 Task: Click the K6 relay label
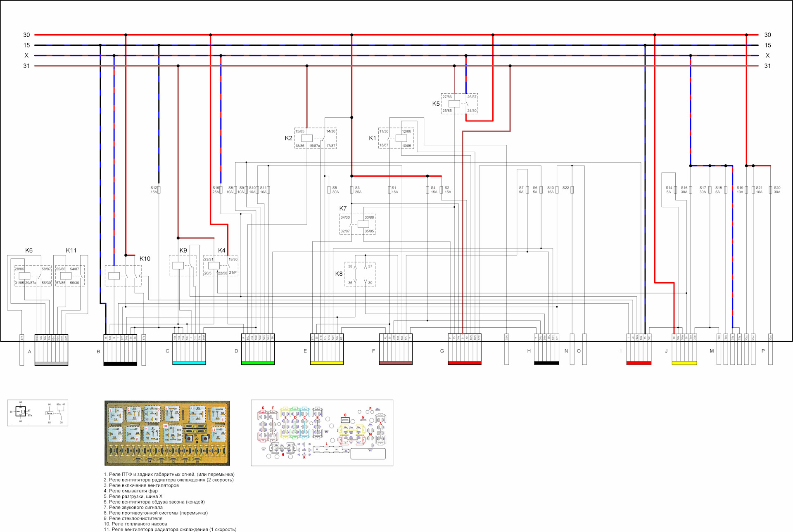(29, 251)
